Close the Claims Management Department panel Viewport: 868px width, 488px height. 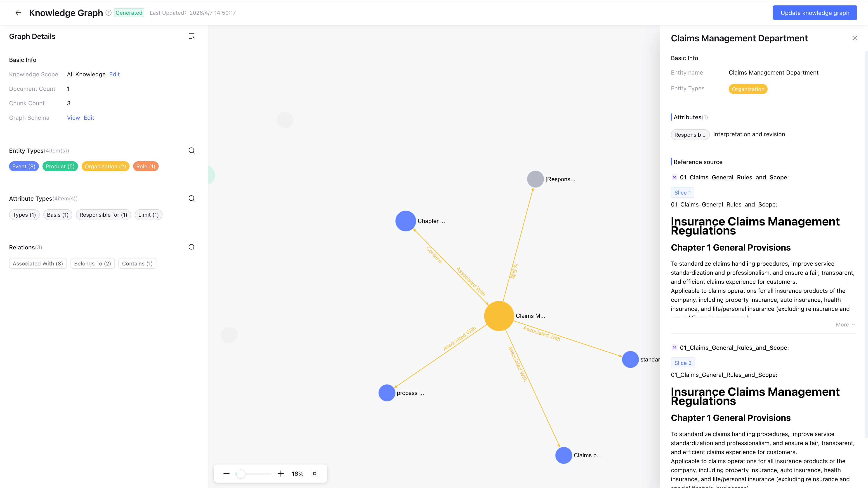855,38
